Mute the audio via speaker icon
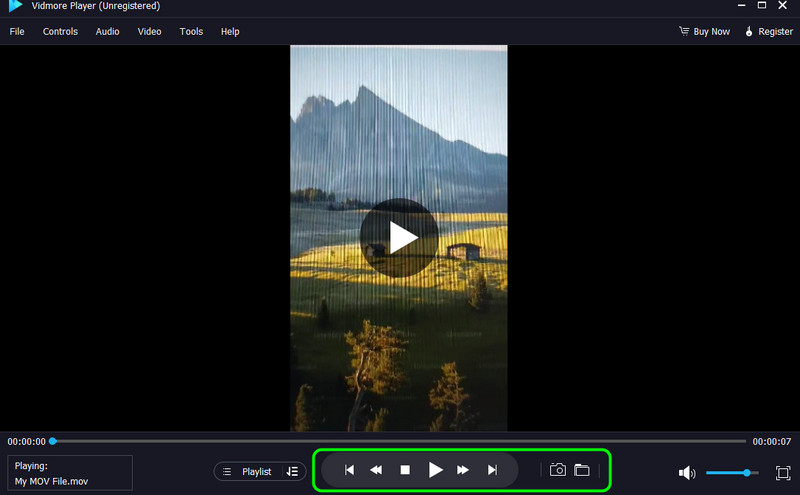The image size is (800, 495). (687, 473)
